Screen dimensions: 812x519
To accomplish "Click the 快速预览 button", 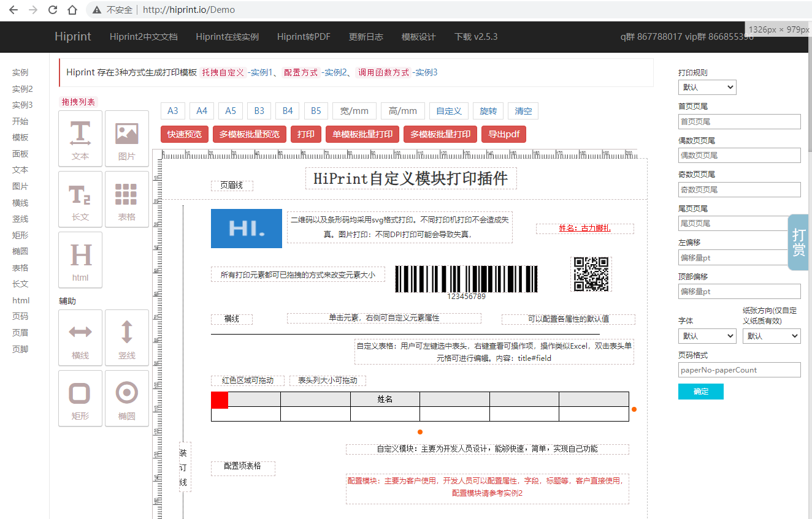I will tap(185, 134).
